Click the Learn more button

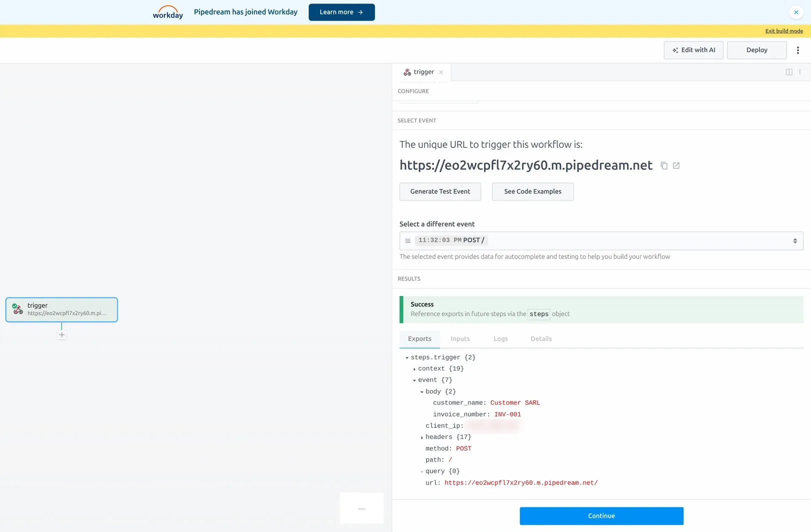tap(341, 12)
